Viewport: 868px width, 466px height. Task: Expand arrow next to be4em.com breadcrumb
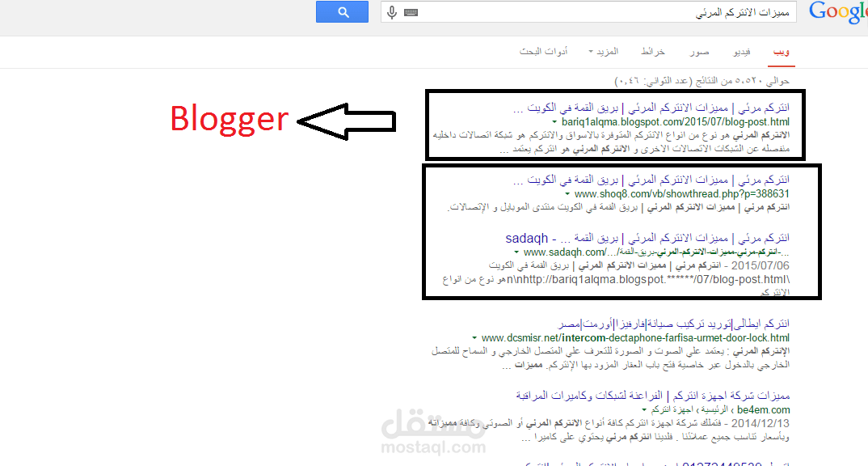click(x=644, y=410)
